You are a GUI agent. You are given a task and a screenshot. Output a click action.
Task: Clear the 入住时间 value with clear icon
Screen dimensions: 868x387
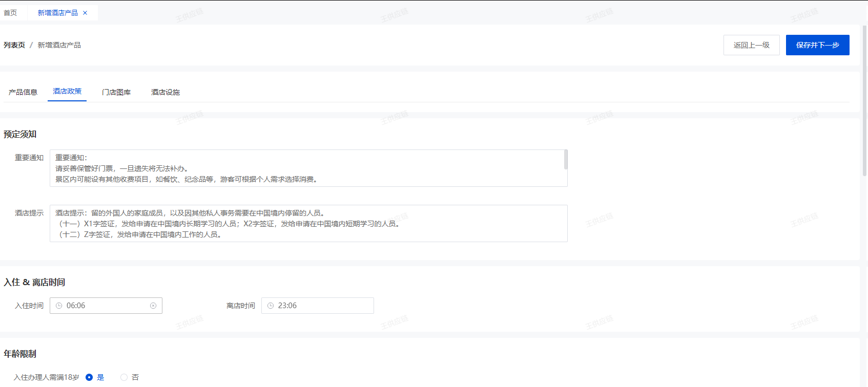pyautogui.click(x=153, y=306)
